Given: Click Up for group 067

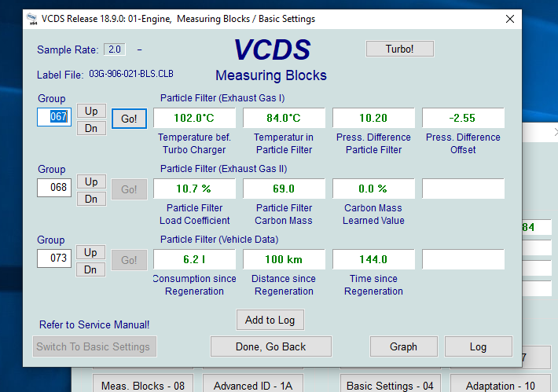Looking at the screenshot, I should click(91, 111).
